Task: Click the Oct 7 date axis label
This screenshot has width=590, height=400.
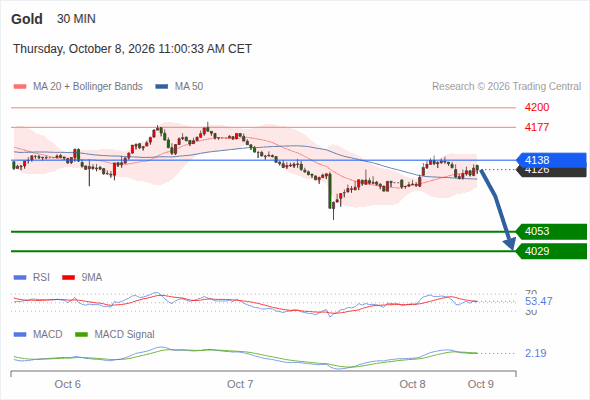Action: (x=240, y=384)
